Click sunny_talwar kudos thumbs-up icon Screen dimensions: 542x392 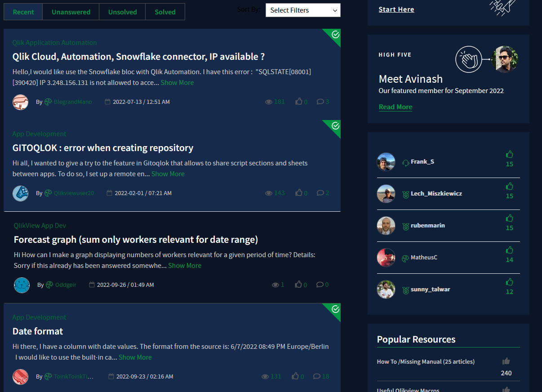tap(509, 282)
